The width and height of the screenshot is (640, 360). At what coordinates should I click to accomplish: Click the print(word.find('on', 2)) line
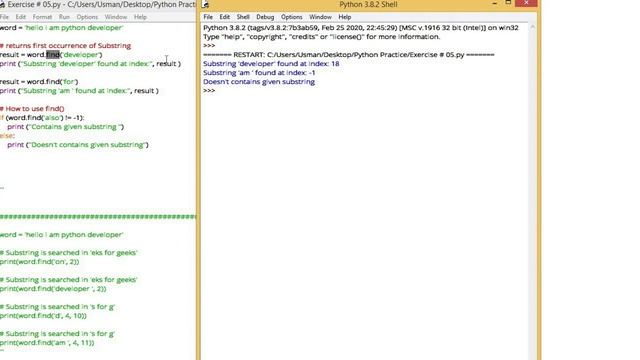point(40,262)
